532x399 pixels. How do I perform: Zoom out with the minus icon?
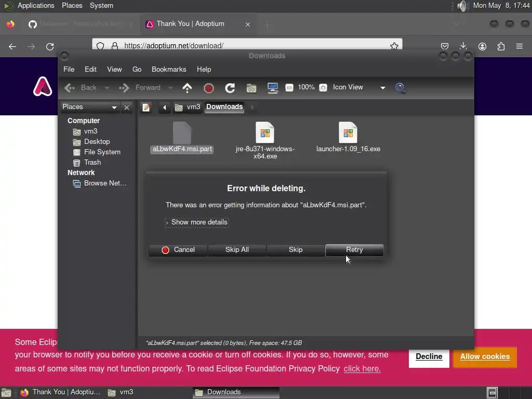coord(289,87)
